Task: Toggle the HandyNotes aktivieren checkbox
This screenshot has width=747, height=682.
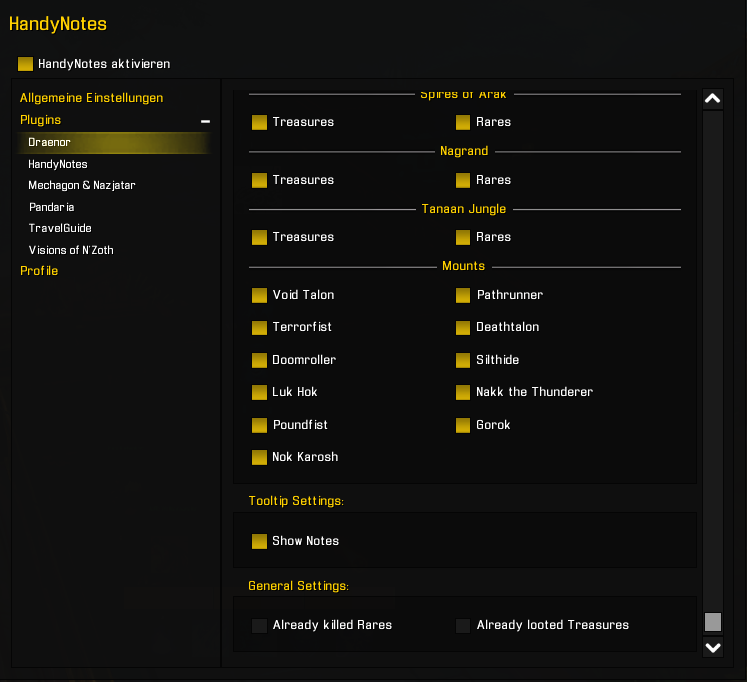Action: coord(26,64)
